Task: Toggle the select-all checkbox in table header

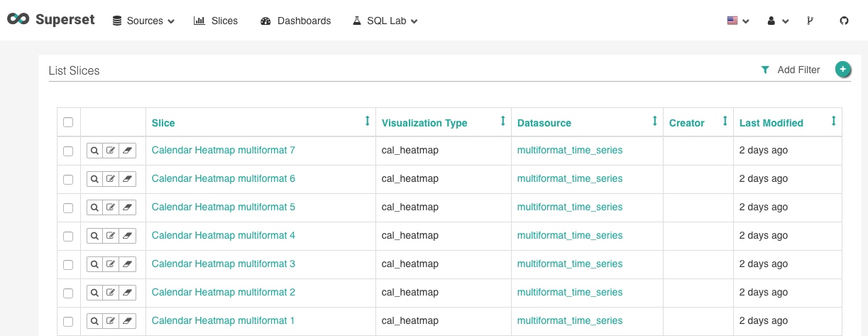Action: (68, 122)
